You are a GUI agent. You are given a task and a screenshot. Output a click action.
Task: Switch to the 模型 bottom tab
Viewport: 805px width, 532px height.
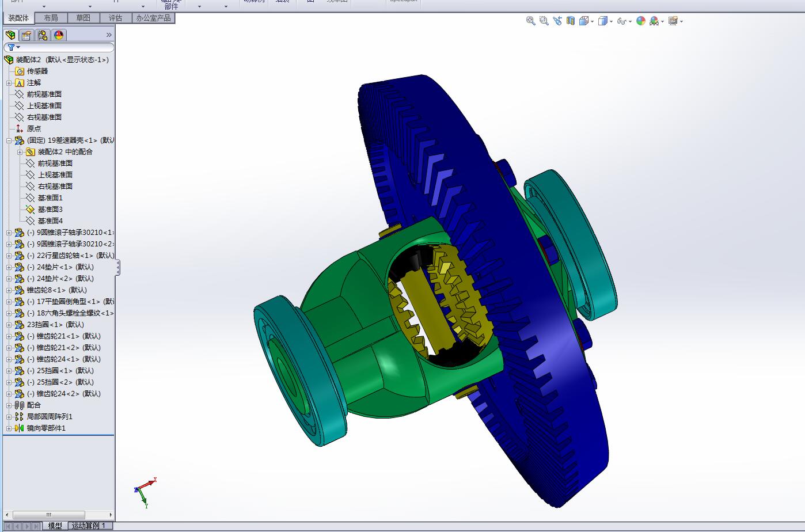coord(55,526)
